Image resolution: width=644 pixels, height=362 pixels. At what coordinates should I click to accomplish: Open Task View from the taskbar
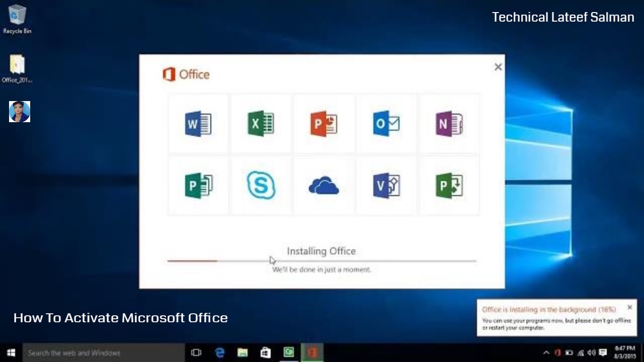[x=196, y=353]
